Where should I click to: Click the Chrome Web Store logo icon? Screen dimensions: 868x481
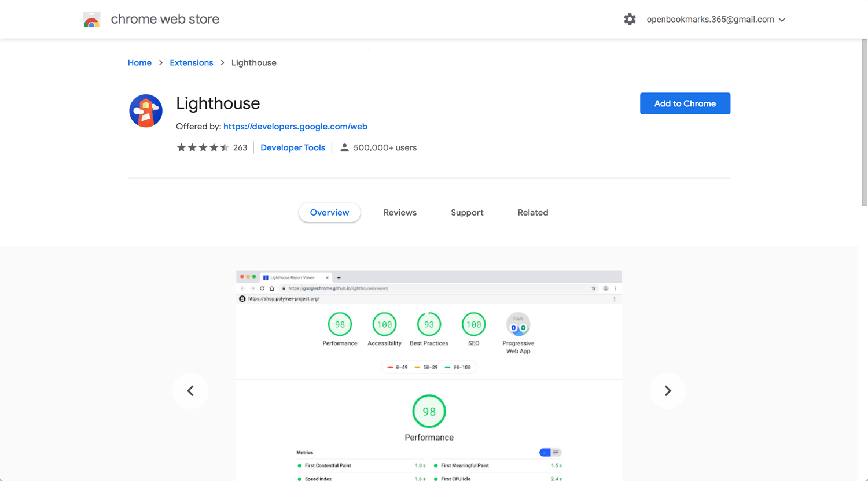[x=91, y=20]
